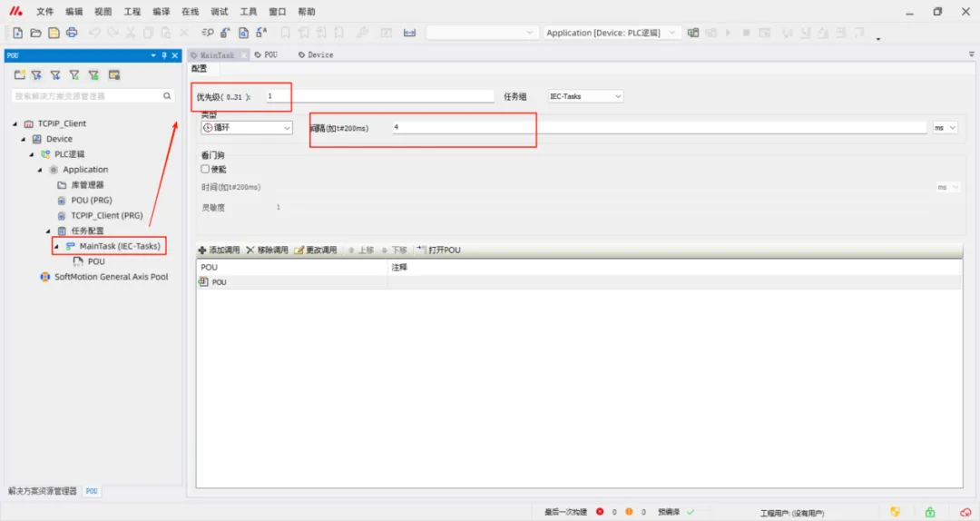Select TCPIP_Client (PRG) in tree
The width and height of the screenshot is (980, 521).
click(x=106, y=215)
